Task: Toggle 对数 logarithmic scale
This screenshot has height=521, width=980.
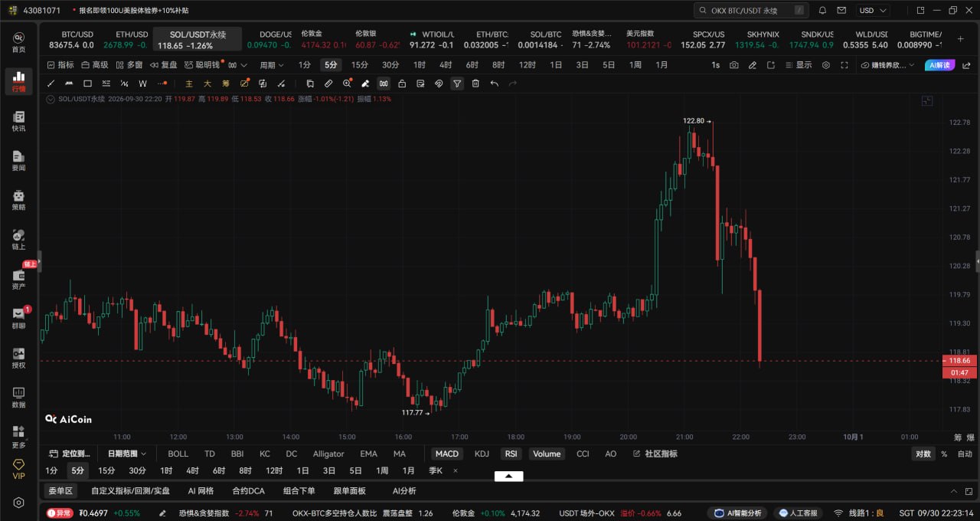Action: point(923,454)
